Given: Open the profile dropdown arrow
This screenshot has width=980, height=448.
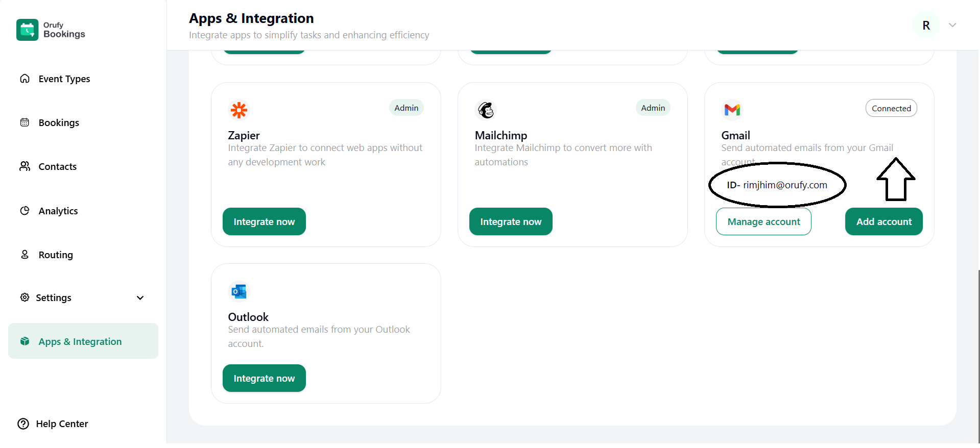Looking at the screenshot, I should pos(952,25).
